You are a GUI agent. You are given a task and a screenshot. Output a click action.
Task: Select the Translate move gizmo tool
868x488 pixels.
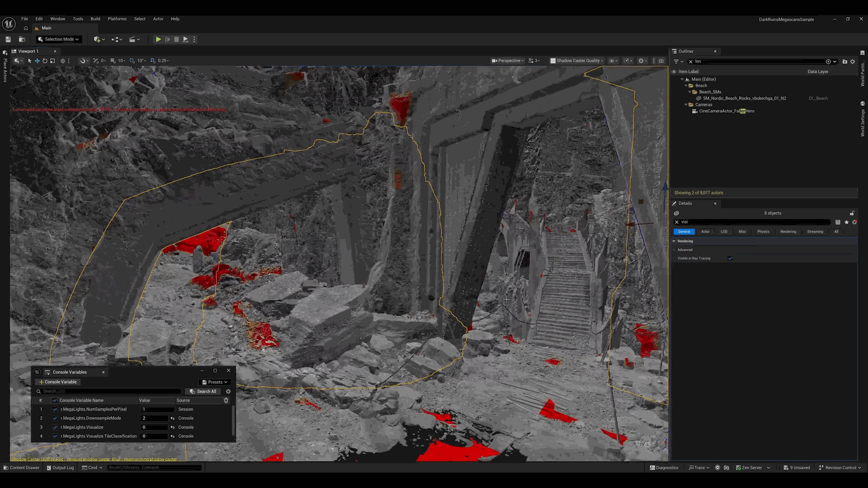37,61
